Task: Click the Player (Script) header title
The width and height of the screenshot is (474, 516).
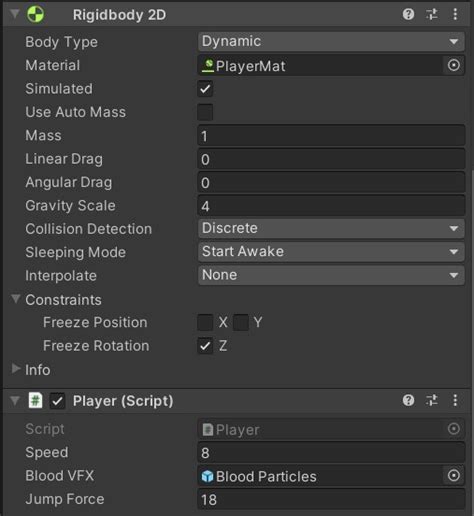Action: [x=123, y=401]
